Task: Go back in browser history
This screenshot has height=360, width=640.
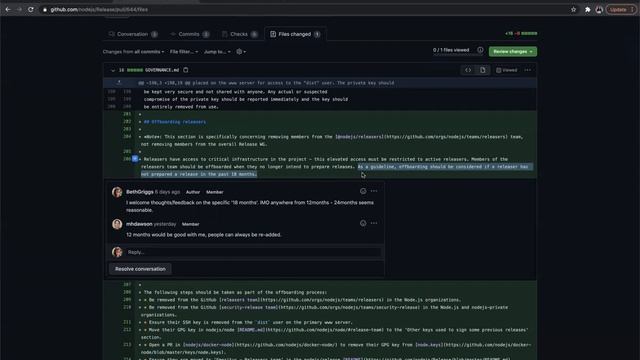Action: tap(8, 9)
